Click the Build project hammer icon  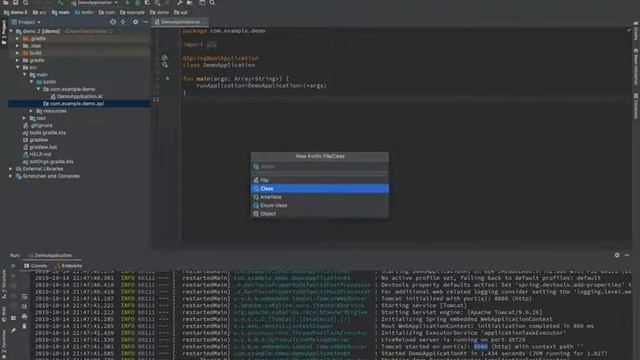click(60, 2)
